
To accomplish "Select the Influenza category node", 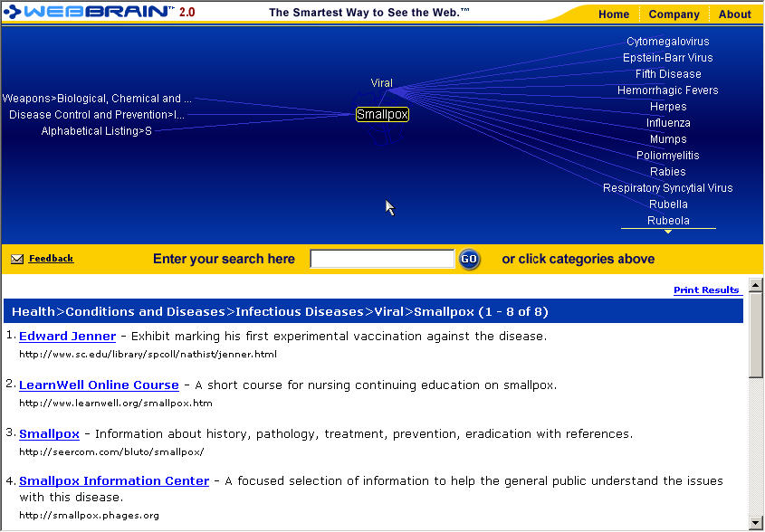I will point(668,123).
